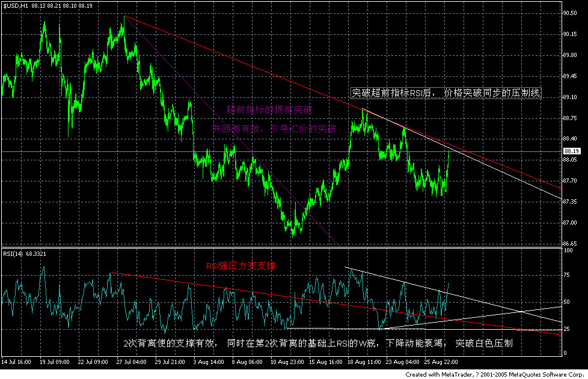Viewport: 588px width, 379px height.
Task: Click the RSI(14) 68.3321 indicator label
Action: (25, 254)
